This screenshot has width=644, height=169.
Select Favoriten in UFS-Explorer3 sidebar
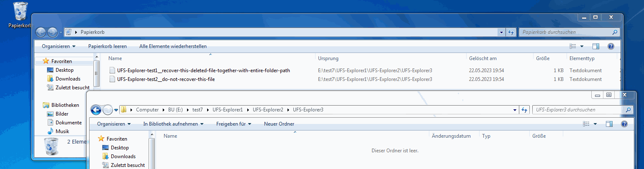pos(113,139)
